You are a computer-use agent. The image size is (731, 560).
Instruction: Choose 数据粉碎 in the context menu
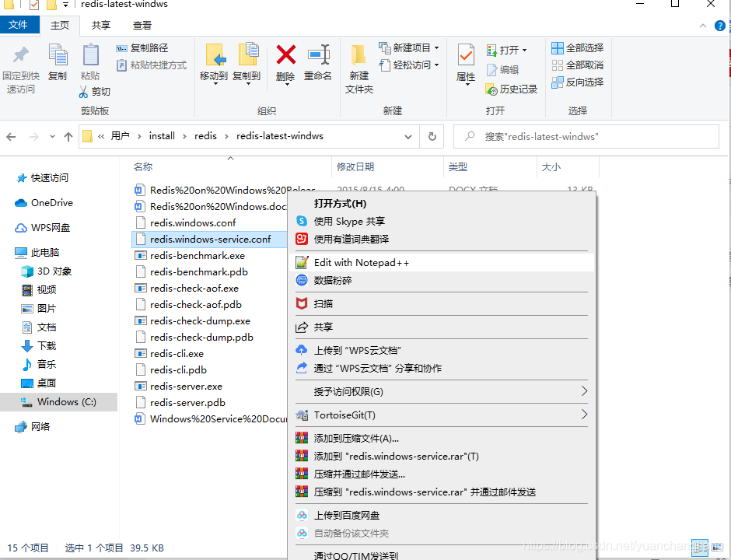tap(442, 280)
